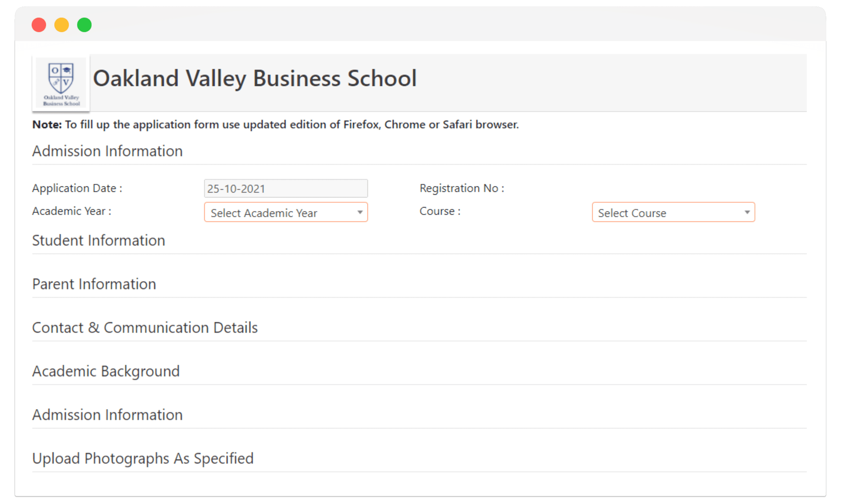Expand the Parent Information section
This screenshot has height=504, width=841.
94,284
